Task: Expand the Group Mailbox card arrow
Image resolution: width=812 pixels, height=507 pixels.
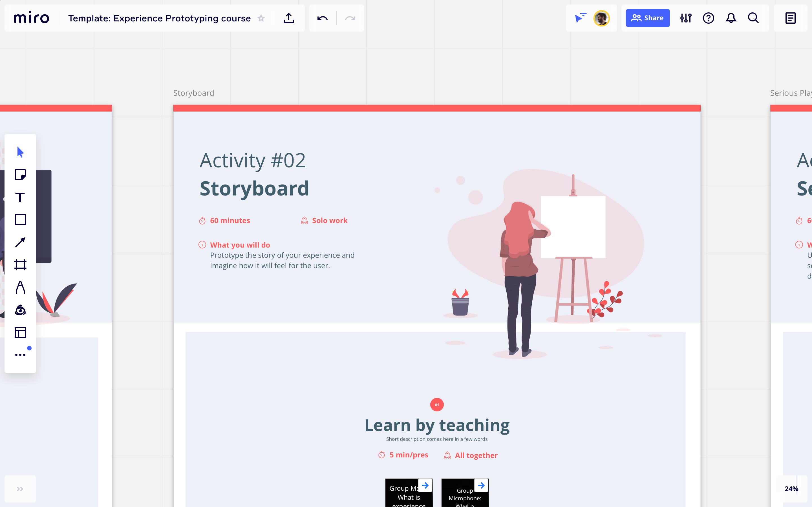Action: [x=425, y=485]
